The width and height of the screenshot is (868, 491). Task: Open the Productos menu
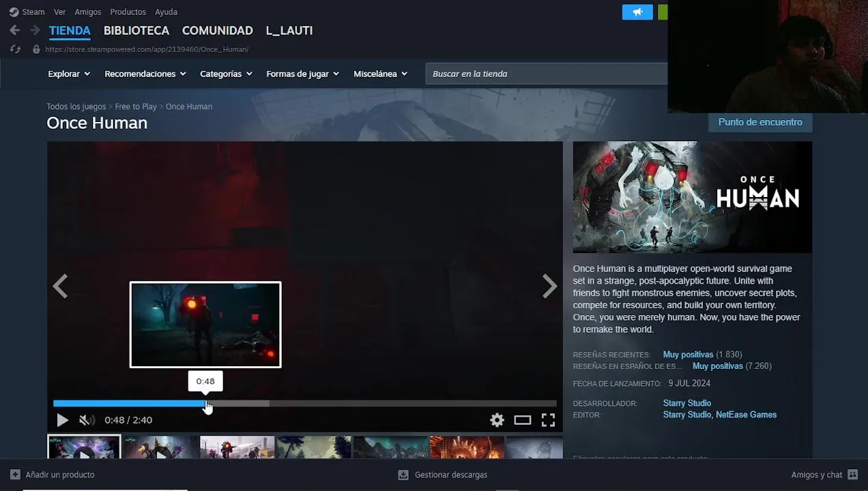128,12
